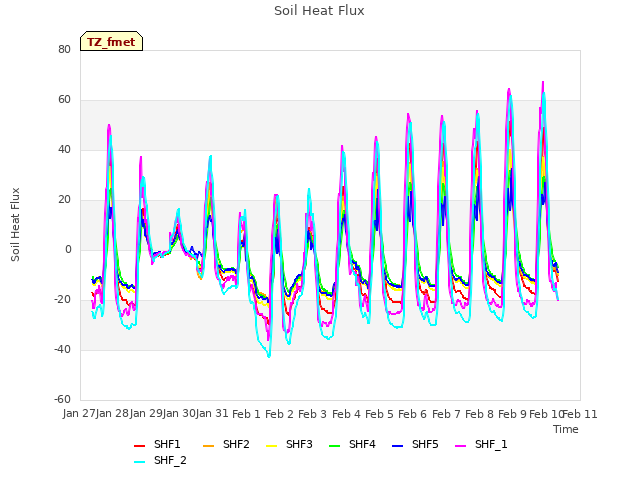Click the Feb 7 x-axis label
This screenshot has width=640, height=480.
446,414
